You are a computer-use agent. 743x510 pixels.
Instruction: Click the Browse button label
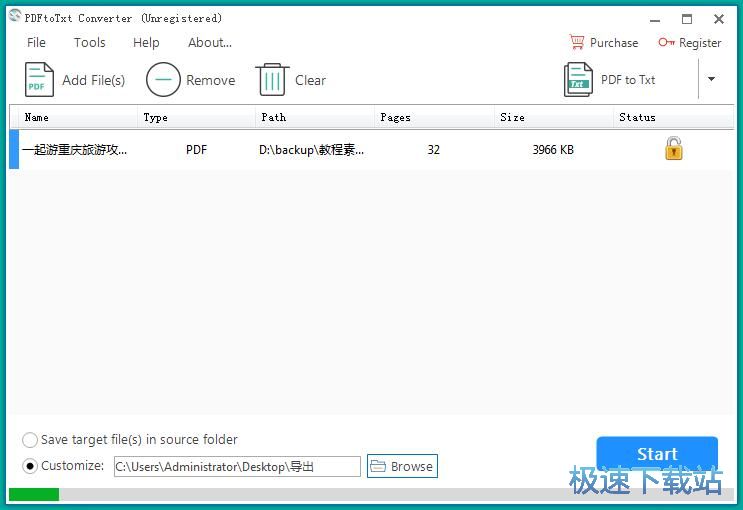(412, 466)
